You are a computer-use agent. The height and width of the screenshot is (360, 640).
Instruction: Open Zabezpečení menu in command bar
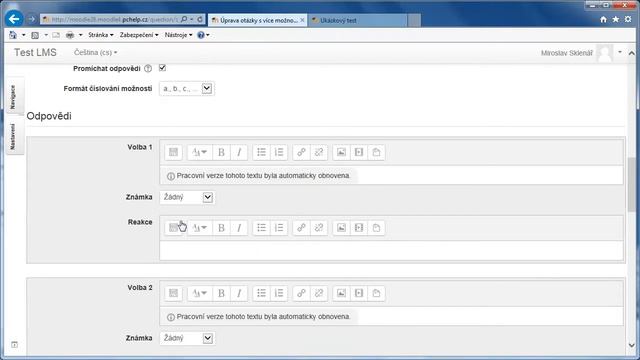(139, 35)
